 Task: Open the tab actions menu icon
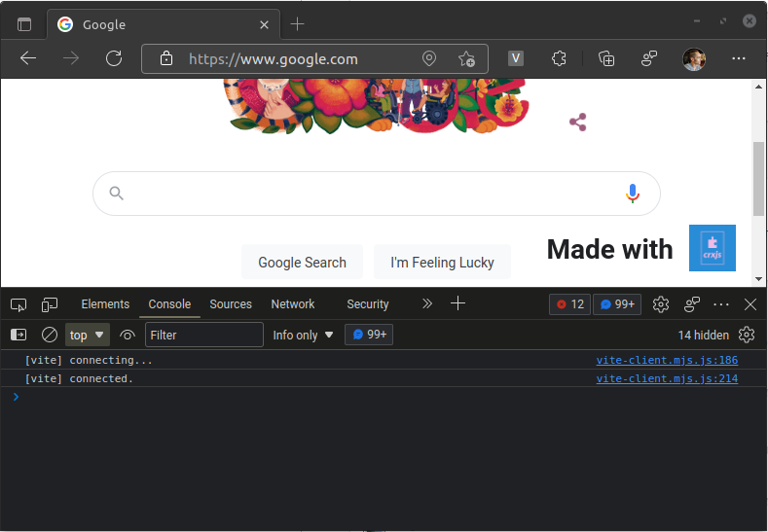point(24,24)
